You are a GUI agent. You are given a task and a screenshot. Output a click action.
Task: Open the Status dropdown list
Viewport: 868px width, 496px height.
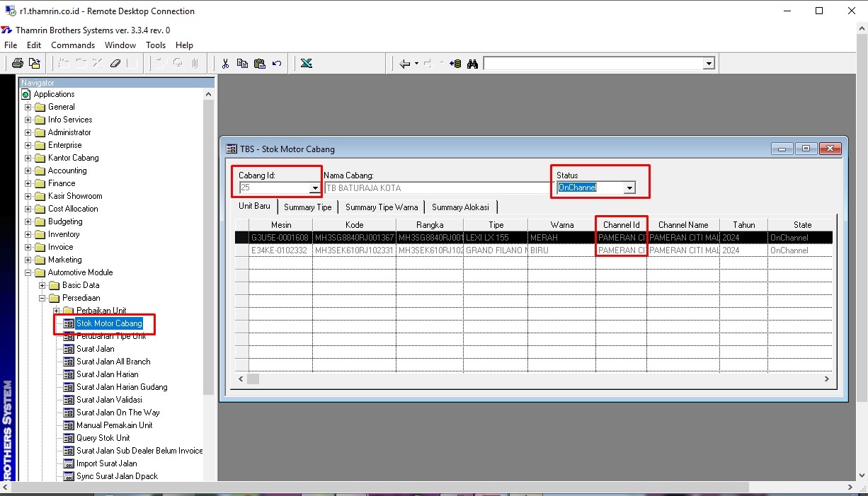click(629, 188)
